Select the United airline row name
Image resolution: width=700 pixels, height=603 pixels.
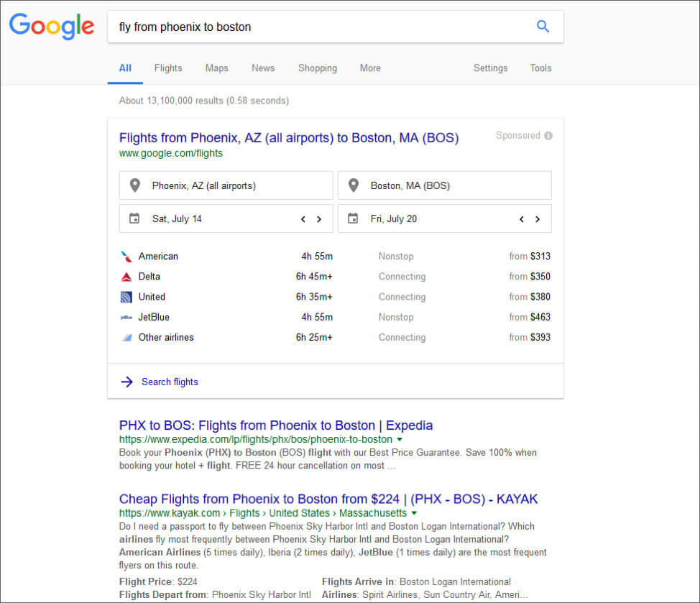(152, 297)
